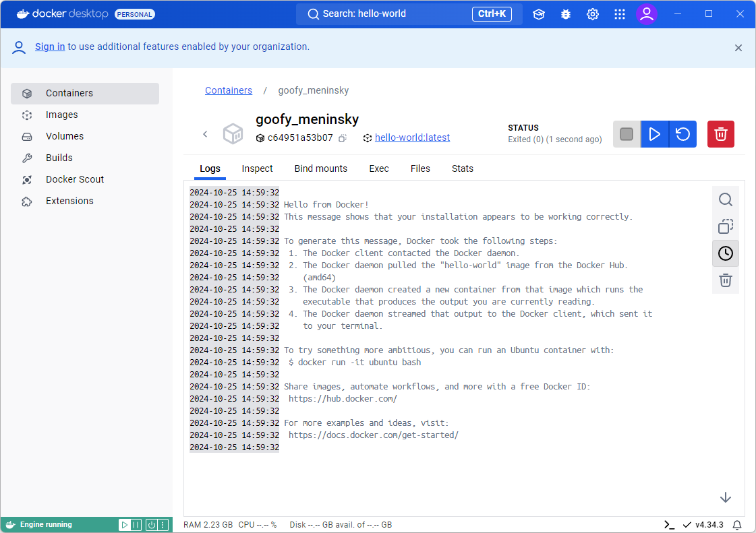Dismiss the sign-in banner
The height and width of the screenshot is (533, 756).
(x=738, y=48)
